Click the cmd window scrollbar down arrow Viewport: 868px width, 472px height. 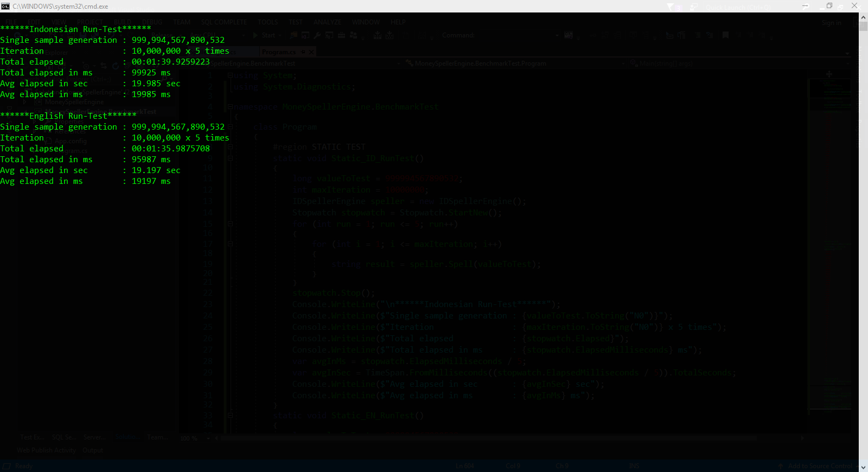[x=863, y=467]
